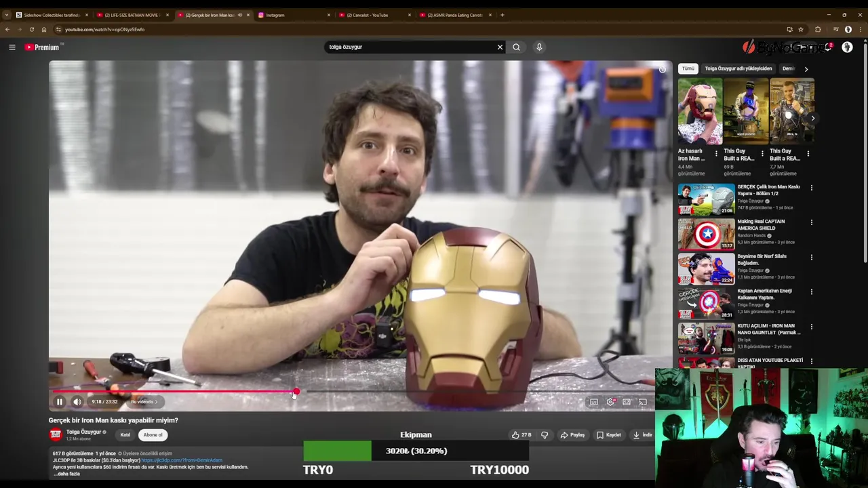
Task: Download the video via İndir button
Action: (x=642, y=435)
